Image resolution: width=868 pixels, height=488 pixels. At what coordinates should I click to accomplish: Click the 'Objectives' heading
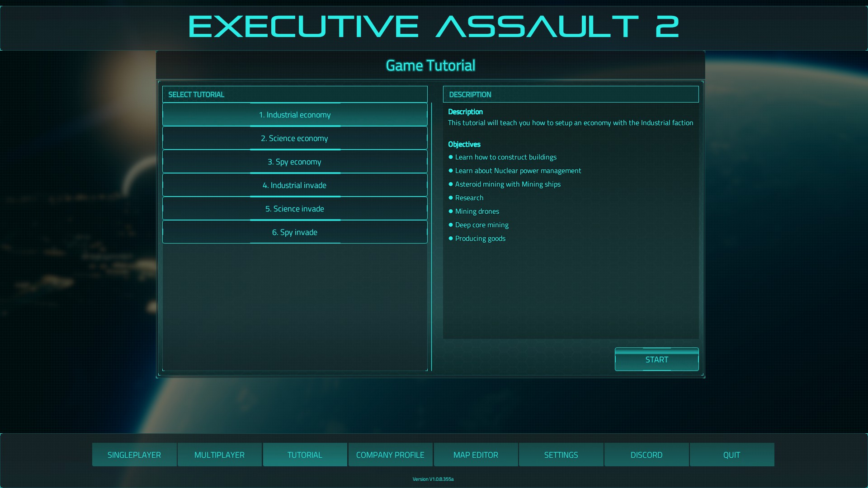(x=464, y=144)
